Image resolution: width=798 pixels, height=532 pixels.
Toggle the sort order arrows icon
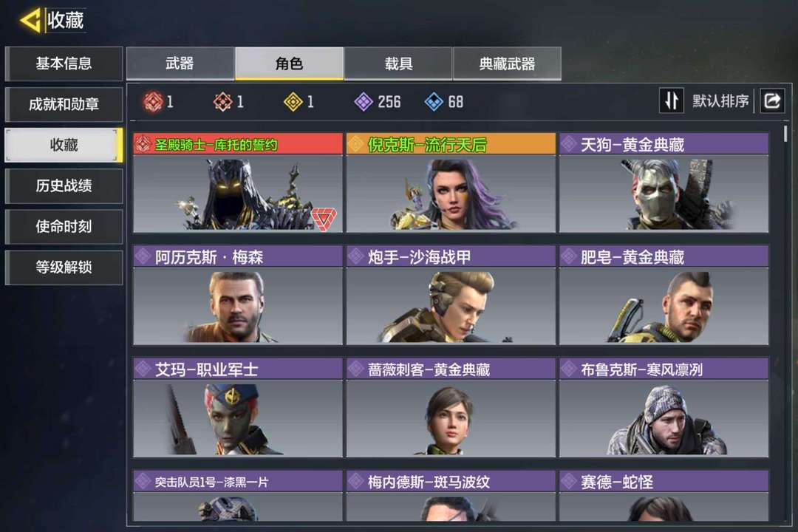pyautogui.click(x=671, y=100)
